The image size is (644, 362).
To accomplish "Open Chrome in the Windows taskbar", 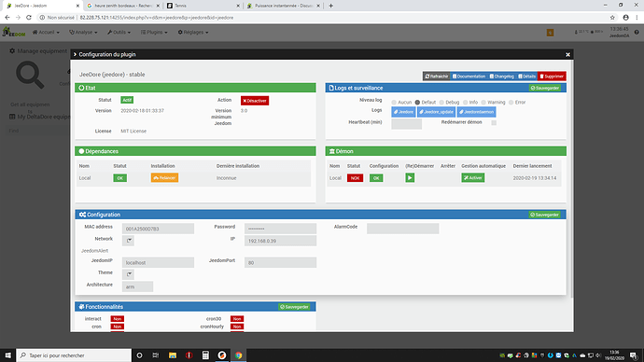I will [239, 355].
